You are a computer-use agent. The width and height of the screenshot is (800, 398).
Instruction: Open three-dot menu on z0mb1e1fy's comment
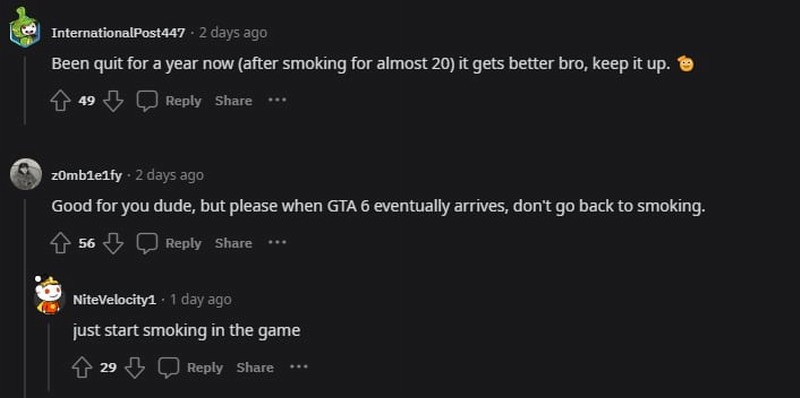[x=278, y=243]
